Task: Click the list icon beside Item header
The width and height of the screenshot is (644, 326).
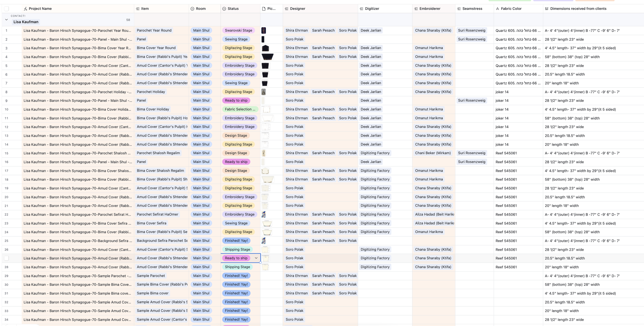Action: click(138, 9)
